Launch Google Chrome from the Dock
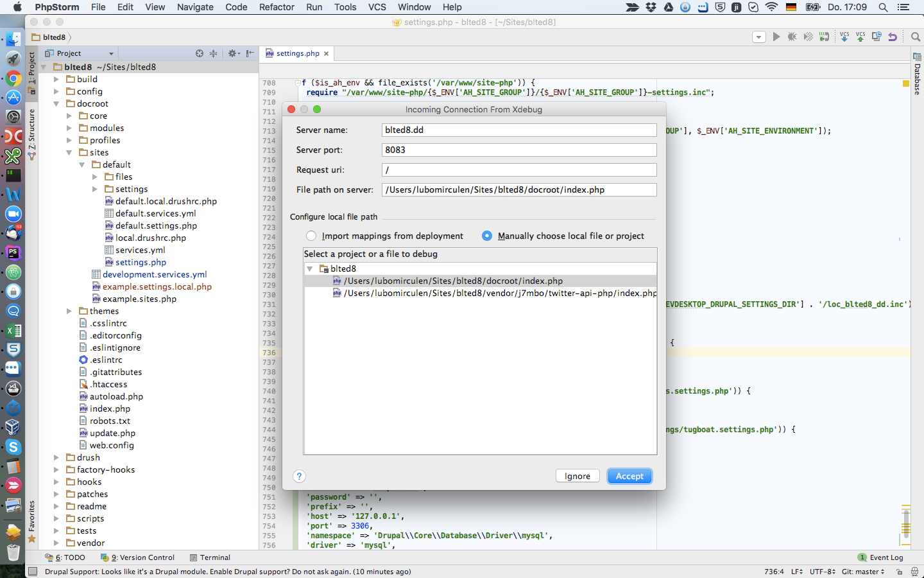This screenshot has width=924, height=578. coord(13,78)
